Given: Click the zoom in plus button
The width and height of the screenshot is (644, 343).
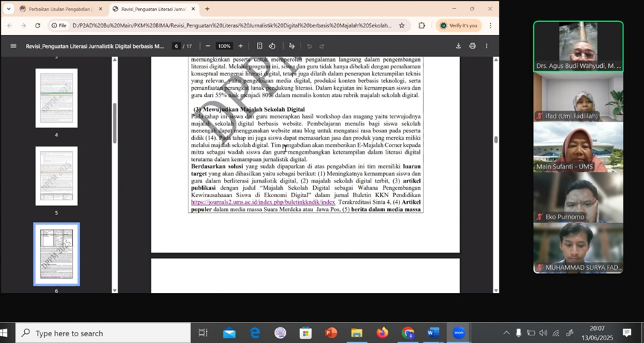Looking at the screenshot, I should pyautogui.click(x=240, y=46).
